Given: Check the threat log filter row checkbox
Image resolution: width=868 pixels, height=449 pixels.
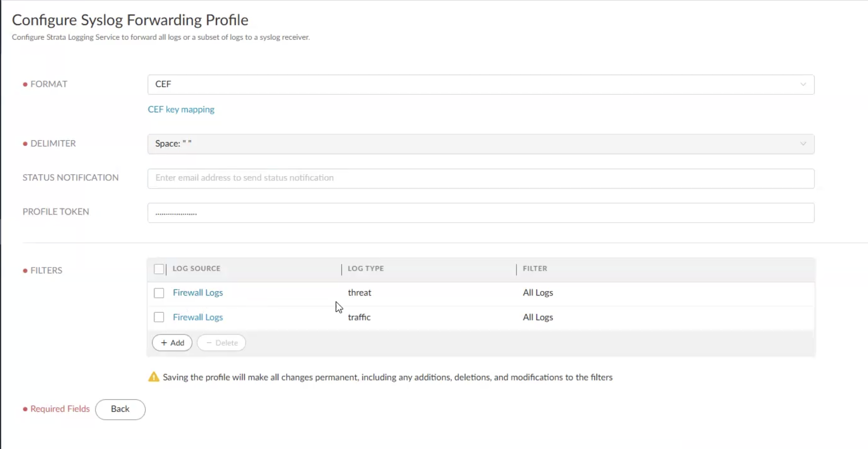Looking at the screenshot, I should point(159,293).
